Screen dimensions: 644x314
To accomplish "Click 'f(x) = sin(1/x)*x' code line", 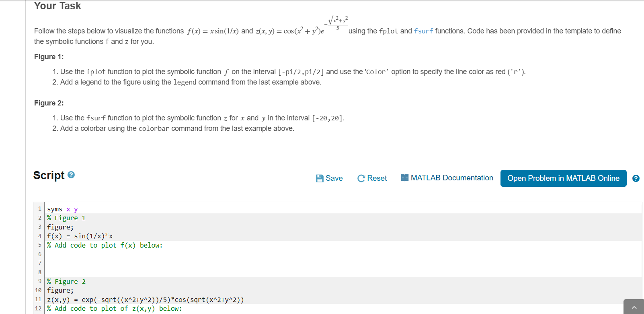I will [x=80, y=236].
